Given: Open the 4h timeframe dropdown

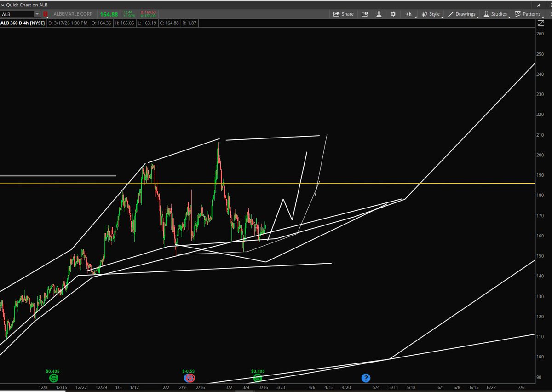Looking at the screenshot, I should point(408,14).
